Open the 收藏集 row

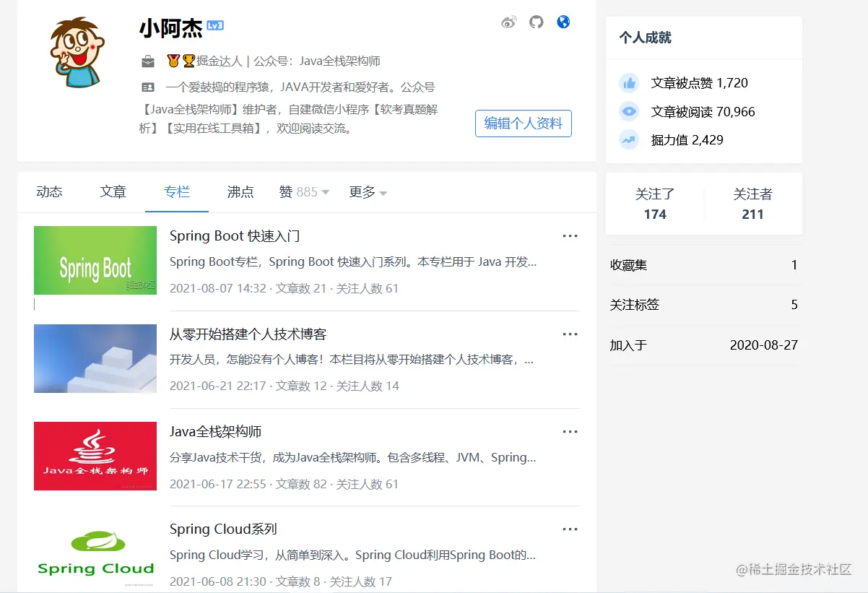coord(704,265)
